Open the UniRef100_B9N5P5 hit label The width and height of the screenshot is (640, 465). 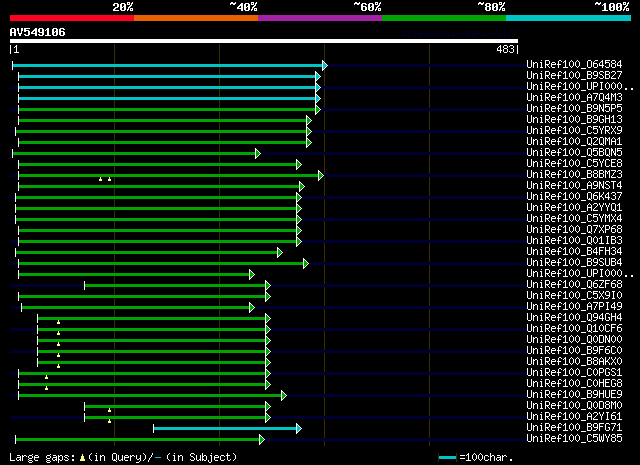[x=574, y=108]
